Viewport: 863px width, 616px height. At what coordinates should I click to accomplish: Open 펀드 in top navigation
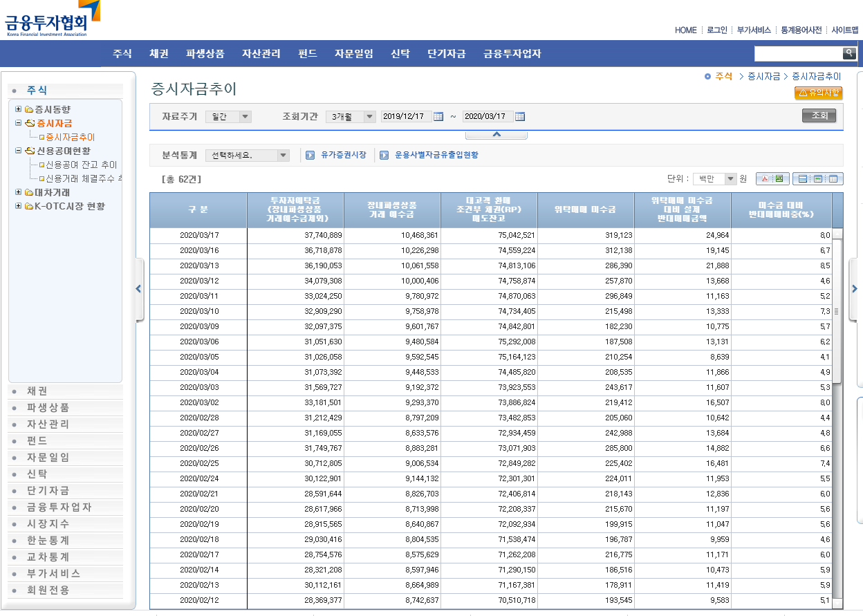(x=308, y=53)
